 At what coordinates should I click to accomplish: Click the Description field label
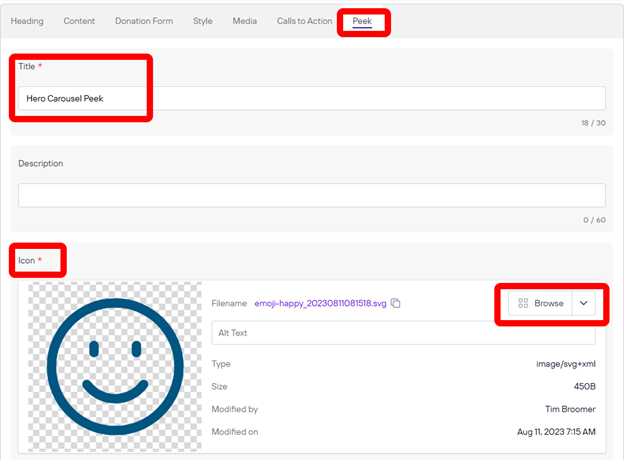pos(41,164)
